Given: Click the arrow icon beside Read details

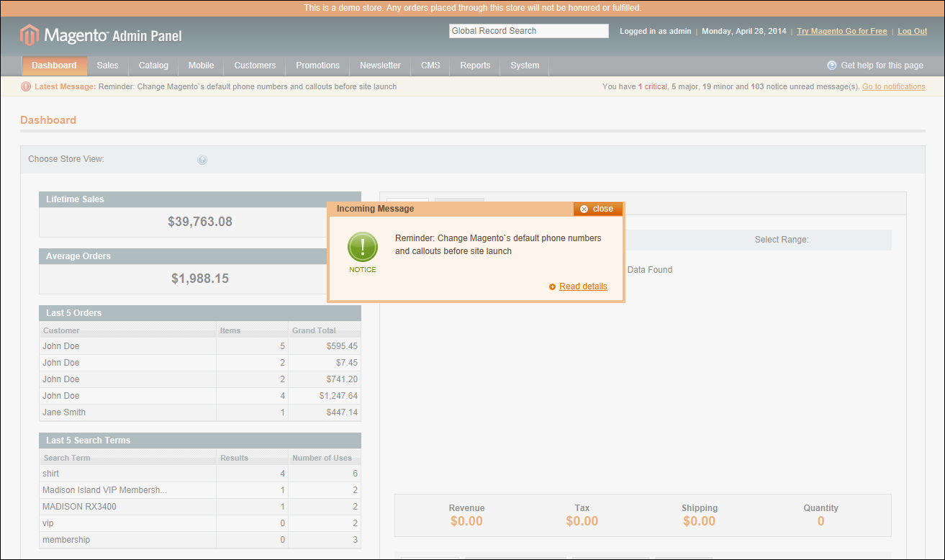Looking at the screenshot, I should 552,286.
